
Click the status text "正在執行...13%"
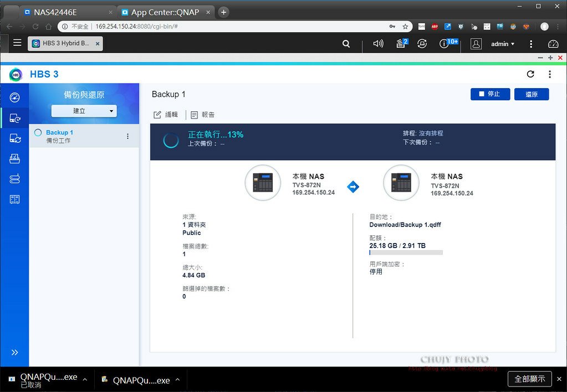[x=216, y=135]
